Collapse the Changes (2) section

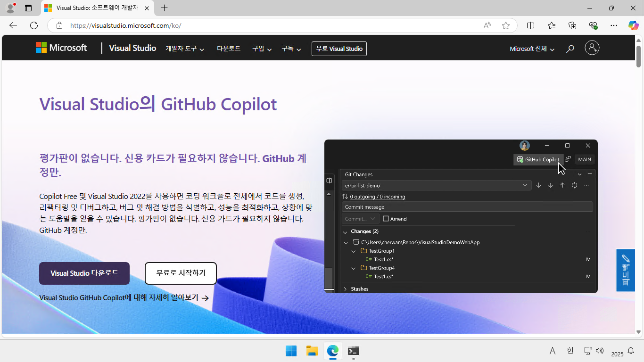click(345, 231)
